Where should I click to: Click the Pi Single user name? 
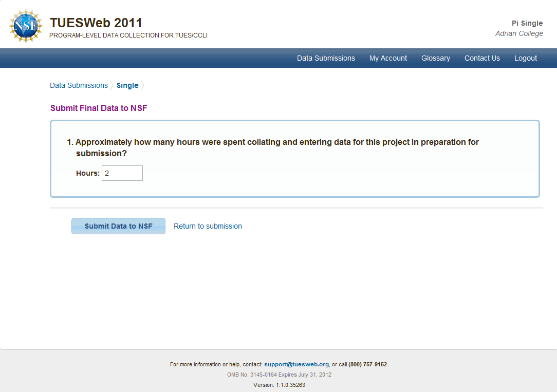[527, 23]
